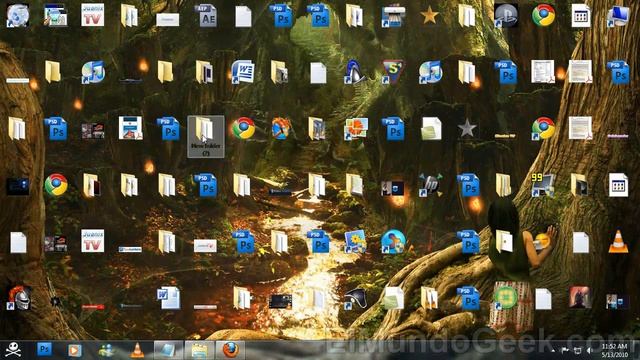Open Photoshop from the taskbar
Image resolution: width=640 pixels, height=360 pixels.
point(44,350)
